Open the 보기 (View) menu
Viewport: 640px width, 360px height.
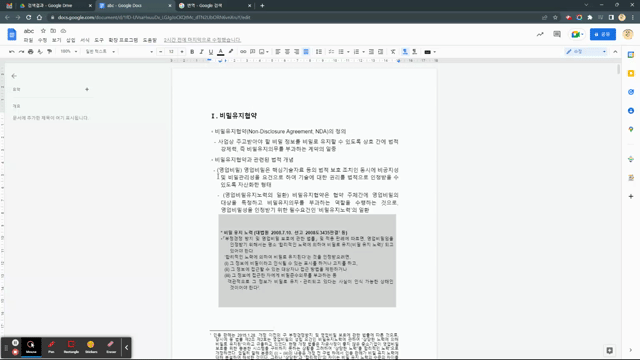[x=56, y=40]
